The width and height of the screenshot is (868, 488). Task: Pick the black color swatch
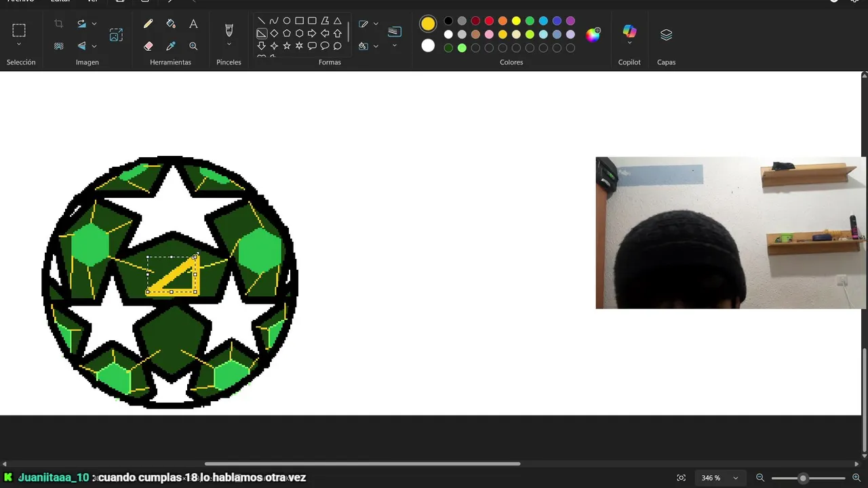448,21
